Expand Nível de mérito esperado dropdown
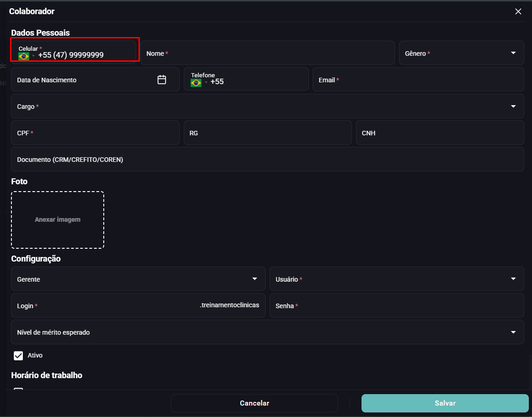 tap(267, 332)
